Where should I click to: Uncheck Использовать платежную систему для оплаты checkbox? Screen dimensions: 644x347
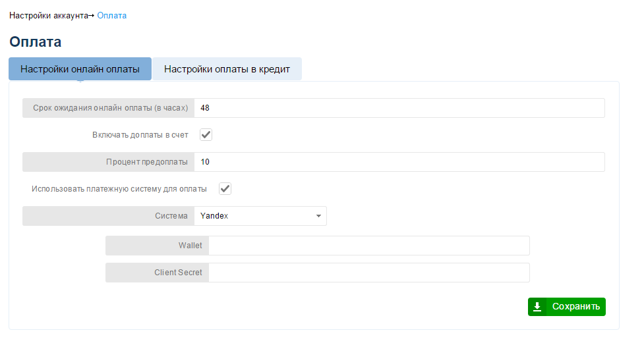pos(225,189)
